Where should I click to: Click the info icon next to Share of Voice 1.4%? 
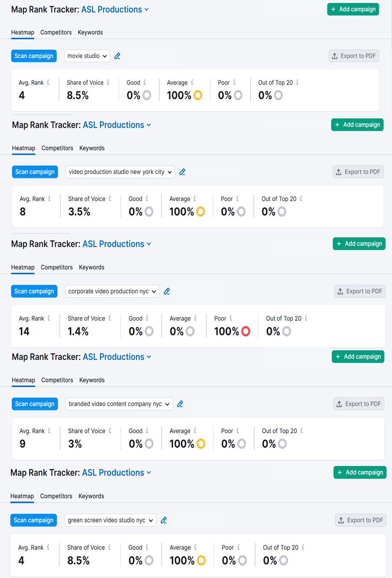tap(110, 318)
